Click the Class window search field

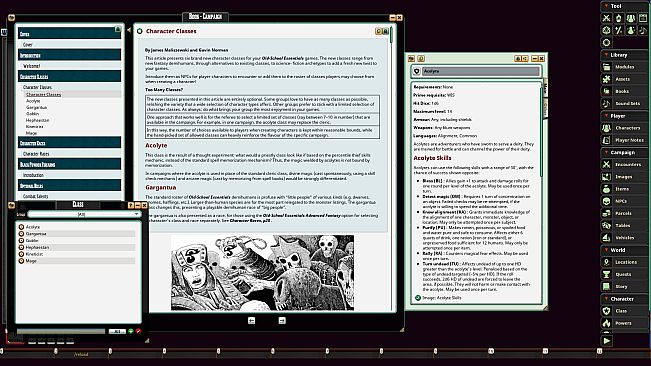click(61, 331)
